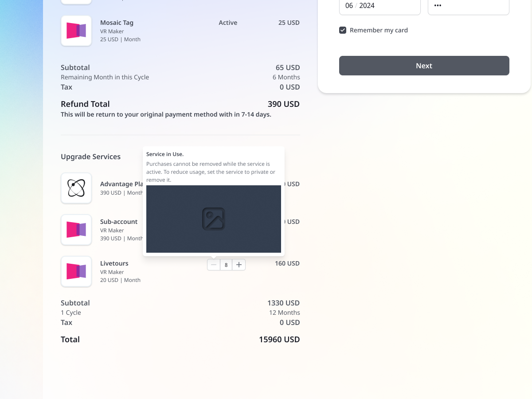Click the 'Refund Total' label
Viewport: 532px width, 399px height.
(85, 104)
